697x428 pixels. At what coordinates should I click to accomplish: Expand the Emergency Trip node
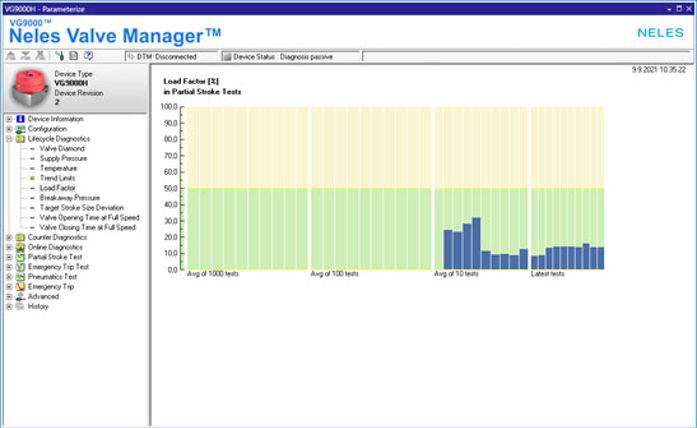pyautogui.click(x=9, y=287)
